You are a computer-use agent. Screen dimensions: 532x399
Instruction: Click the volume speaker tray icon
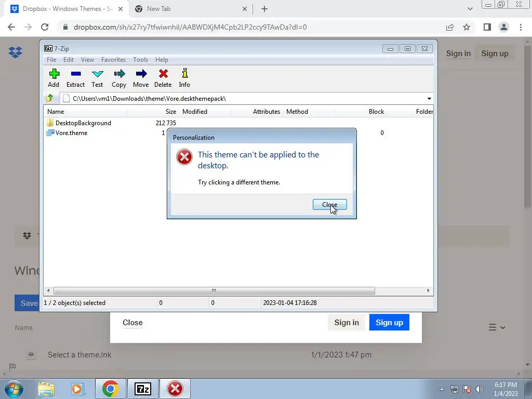pos(480,389)
